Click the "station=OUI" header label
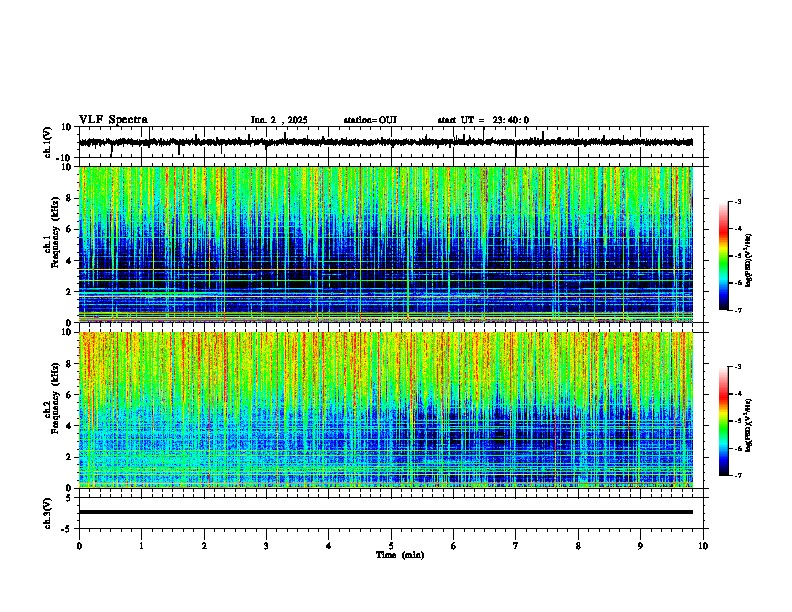The image size is (792, 612). [x=370, y=120]
